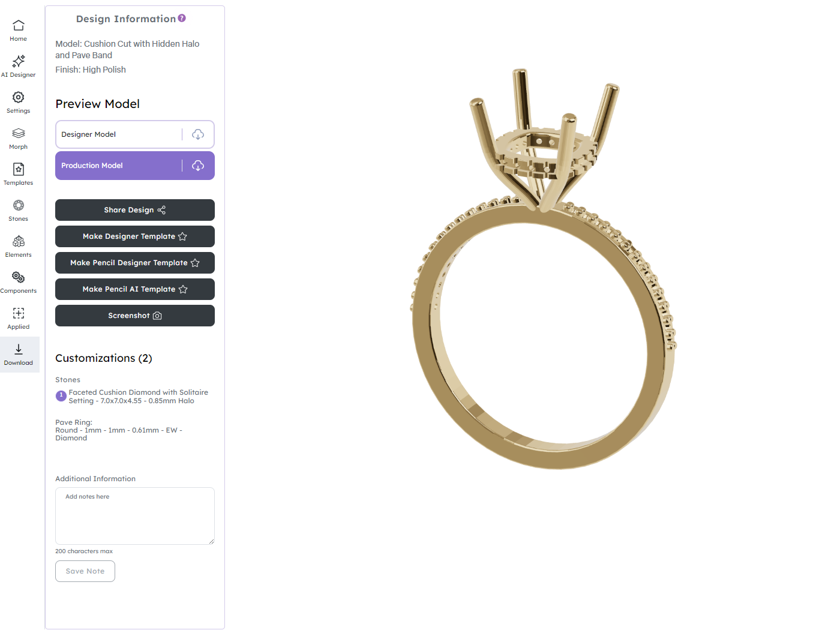
Task: Open the Home sidebar icon
Action: tap(19, 31)
